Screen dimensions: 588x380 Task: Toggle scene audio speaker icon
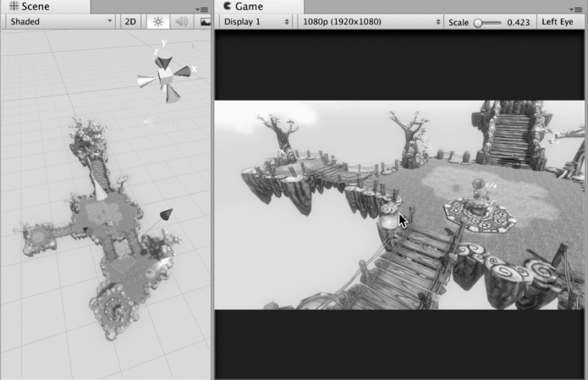click(182, 22)
